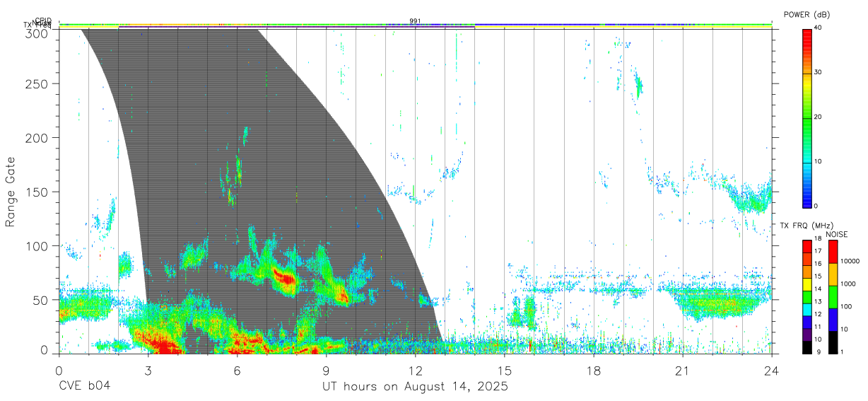Click the 18 tick on UT hours axis
This screenshot has width=868, height=401.
(594, 370)
